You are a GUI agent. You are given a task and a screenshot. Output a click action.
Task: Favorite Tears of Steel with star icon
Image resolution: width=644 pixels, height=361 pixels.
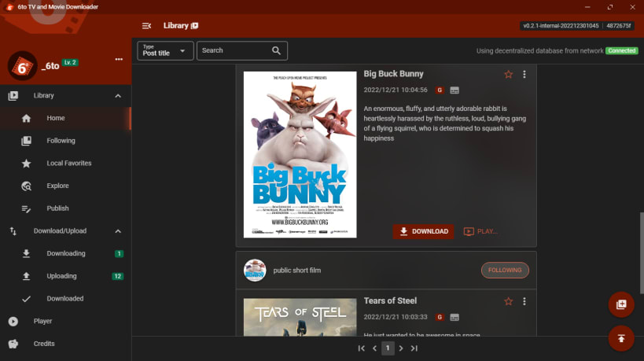point(509,301)
